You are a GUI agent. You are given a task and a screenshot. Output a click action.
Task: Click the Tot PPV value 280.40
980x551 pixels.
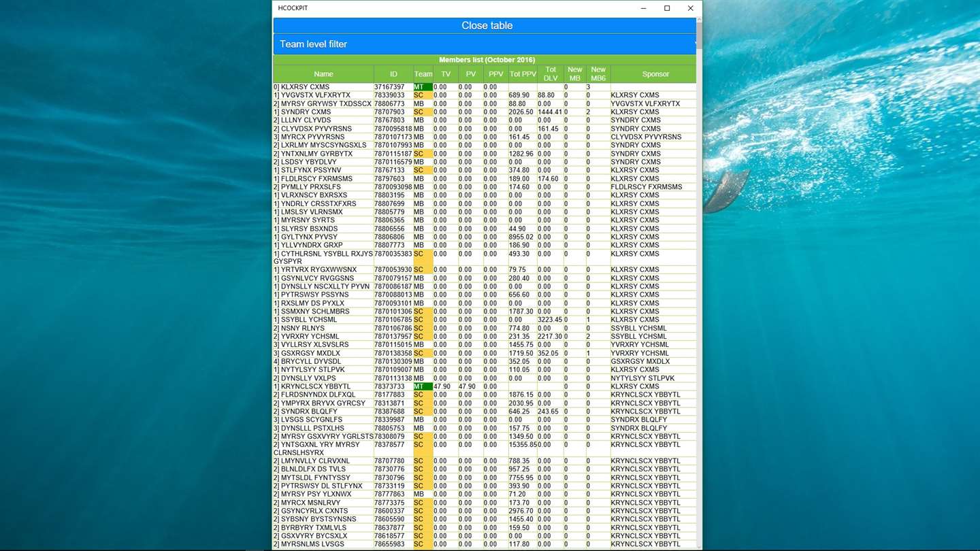519,278
